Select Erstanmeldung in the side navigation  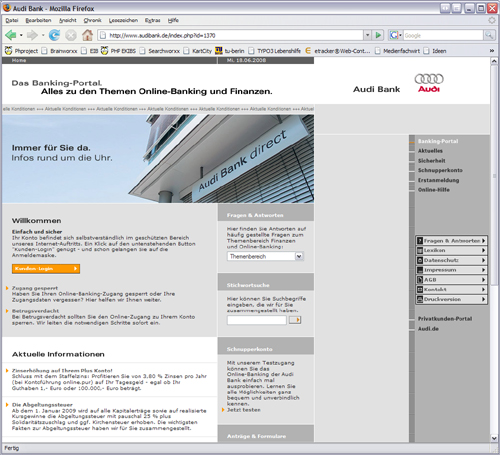click(438, 180)
